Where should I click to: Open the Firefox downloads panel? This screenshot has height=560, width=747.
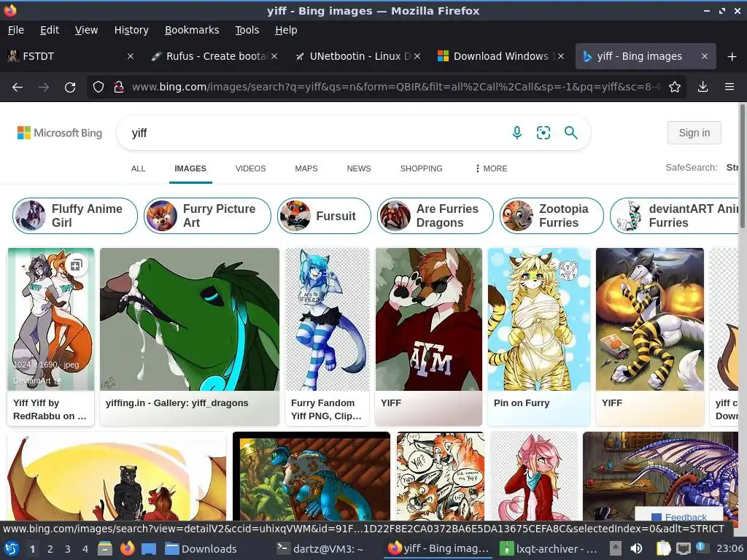(703, 87)
